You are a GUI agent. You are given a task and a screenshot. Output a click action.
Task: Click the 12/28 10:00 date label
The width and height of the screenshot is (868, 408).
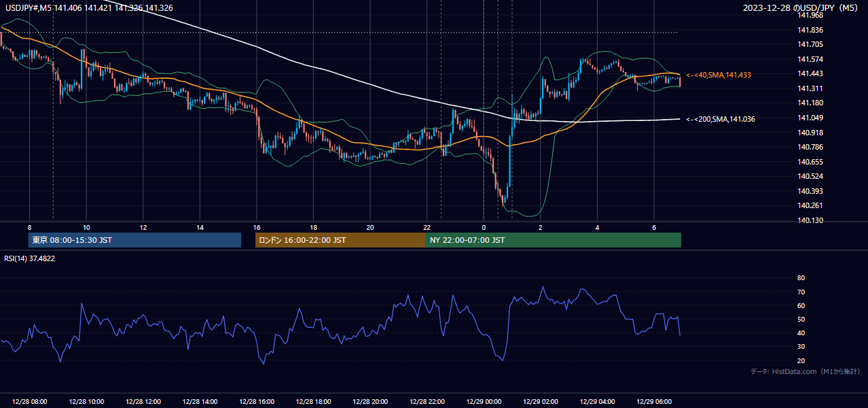click(86, 402)
